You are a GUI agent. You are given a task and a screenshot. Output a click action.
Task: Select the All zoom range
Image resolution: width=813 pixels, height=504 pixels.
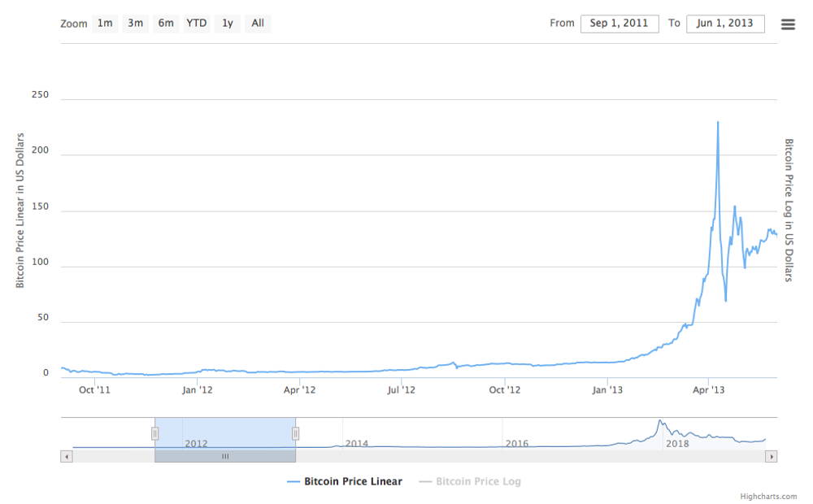click(258, 24)
